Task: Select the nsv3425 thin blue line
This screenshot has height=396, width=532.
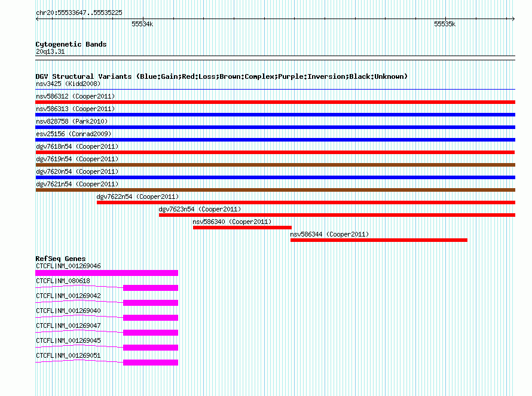Action: point(275,90)
